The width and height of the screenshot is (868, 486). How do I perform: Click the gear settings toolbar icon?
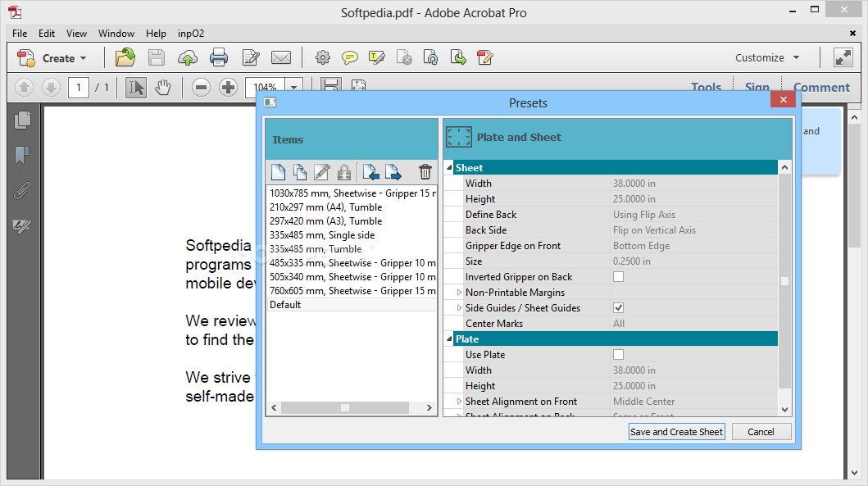coord(323,57)
